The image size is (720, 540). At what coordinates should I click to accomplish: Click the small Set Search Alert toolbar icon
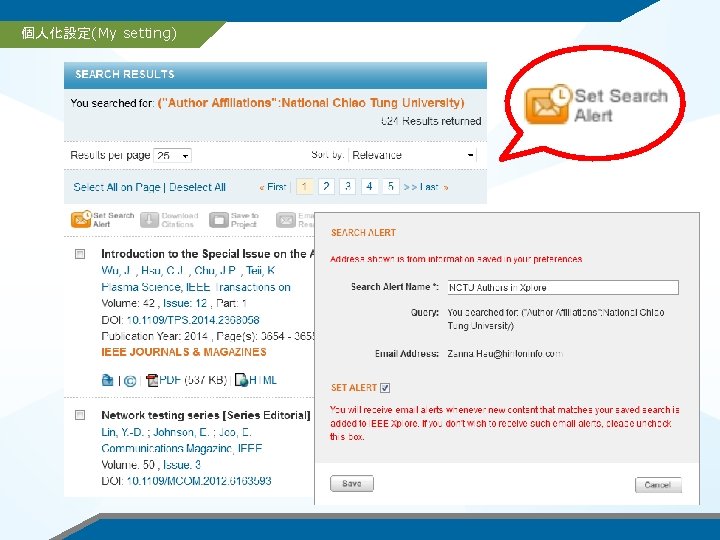81,219
